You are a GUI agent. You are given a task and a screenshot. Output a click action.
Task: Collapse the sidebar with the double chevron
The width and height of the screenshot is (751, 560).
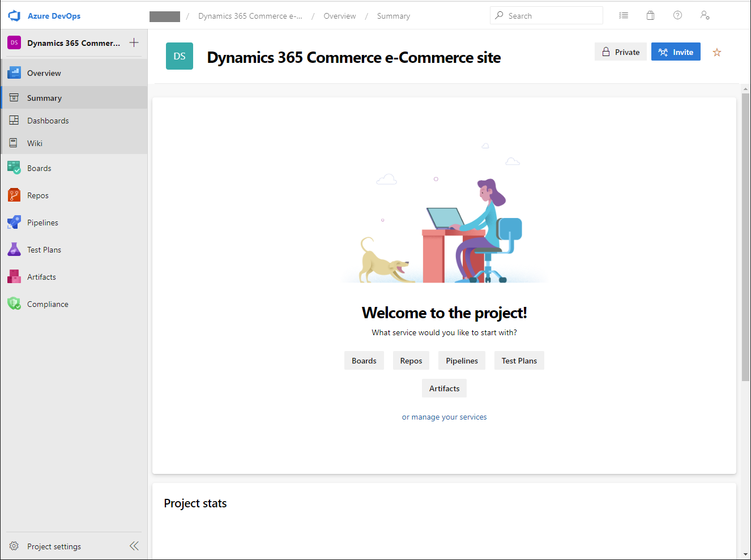[134, 546]
